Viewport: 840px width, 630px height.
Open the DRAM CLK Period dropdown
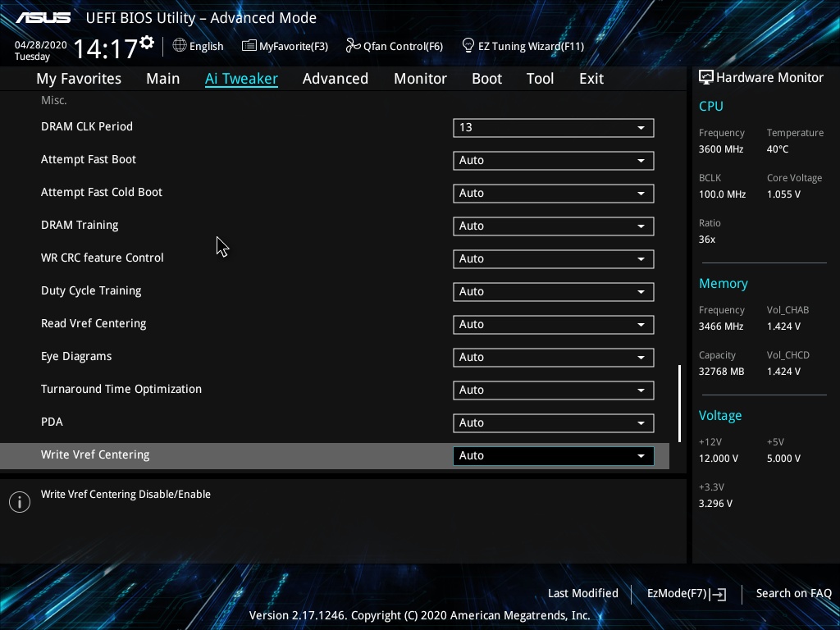point(554,127)
